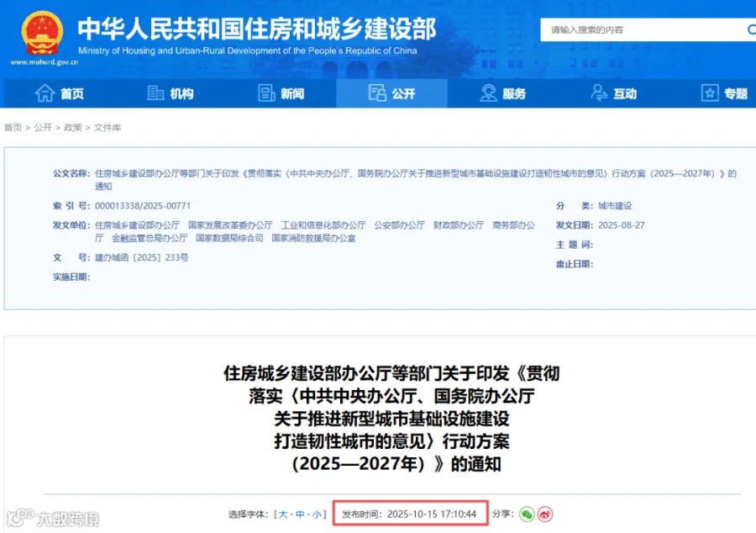This screenshot has width=756, height=533.
Task: Click the 服务 person icon
Action: coord(488,93)
